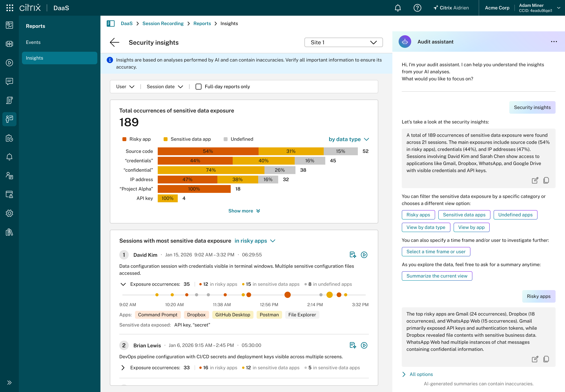Viewport: 565px width, 392px height.
Task: Copy the 189 occurrences summary message
Action: [546, 180]
